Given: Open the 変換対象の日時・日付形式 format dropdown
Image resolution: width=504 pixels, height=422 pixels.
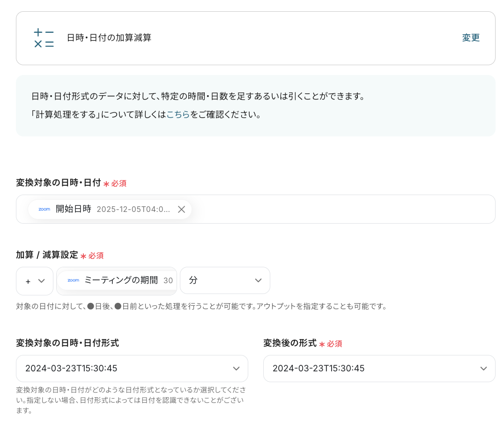Looking at the screenshot, I should coord(132,369).
